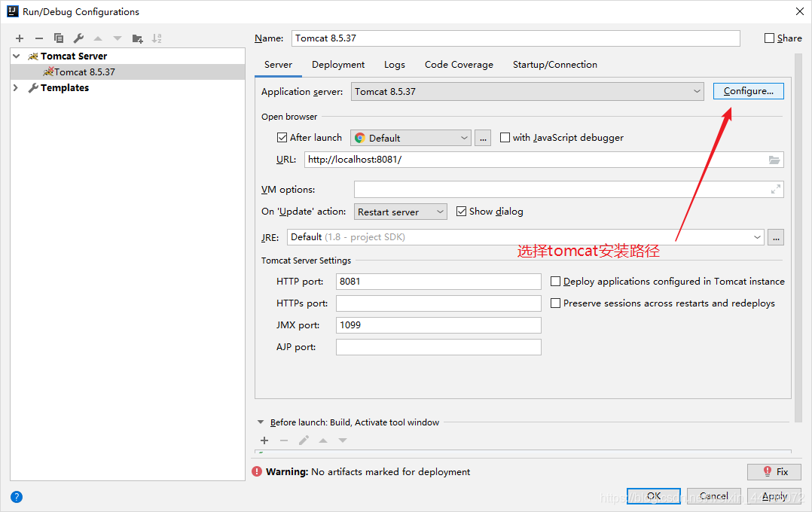Image resolution: width=812 pixels, height=512 pixels.
Task: Confirm with the OK button
Action: point(654,496)
